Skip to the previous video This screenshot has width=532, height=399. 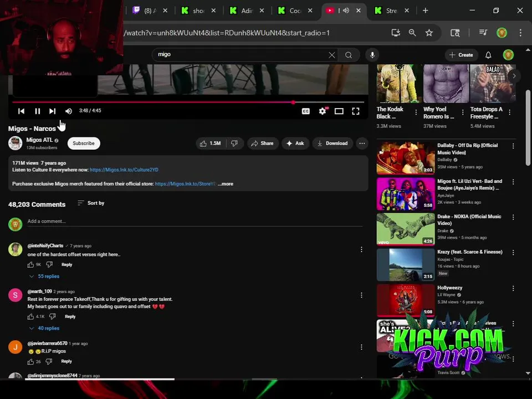point(21,111)
